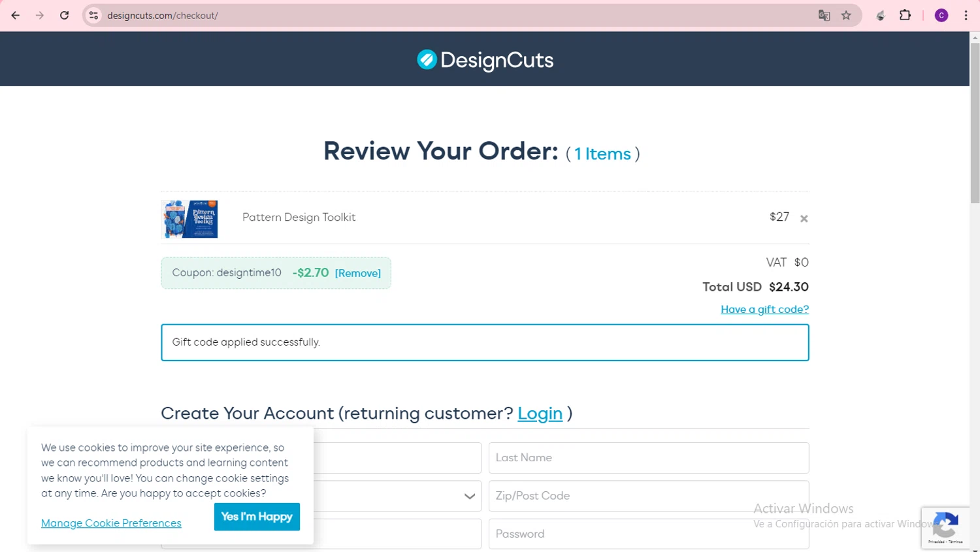The width and height of the screenshot is (980, 552).
Task: Open Manage Cookie Preferences
Action: click(x=111, y=523)
